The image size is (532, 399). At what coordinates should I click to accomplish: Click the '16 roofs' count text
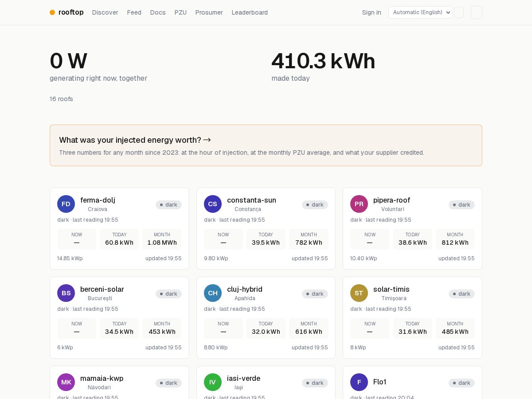pyautogui.click(x=61, y=99)
